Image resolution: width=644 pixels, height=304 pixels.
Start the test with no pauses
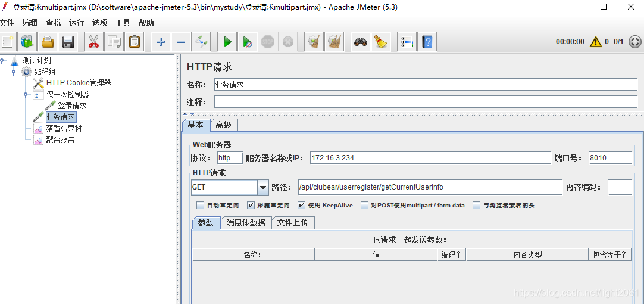(x=247, y=42)
